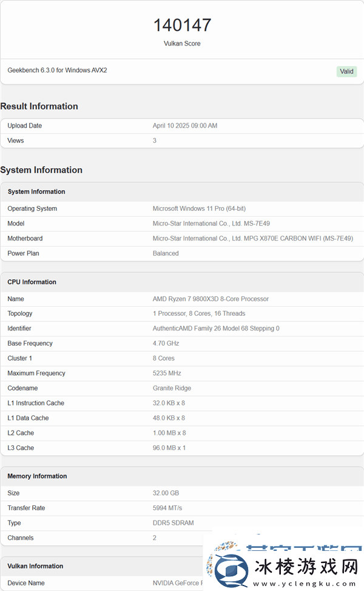Select the System Information table header
Screen dimensions: 364x591
coord(36,192)
